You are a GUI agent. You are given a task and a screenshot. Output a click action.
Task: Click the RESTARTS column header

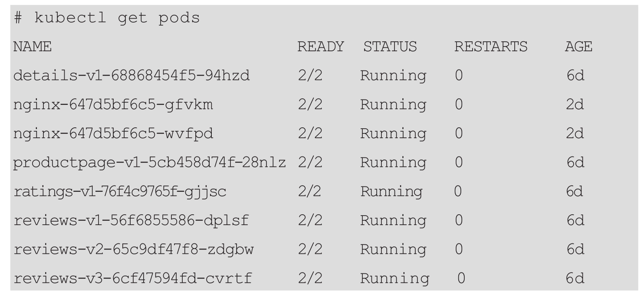[x=491, y=47]
